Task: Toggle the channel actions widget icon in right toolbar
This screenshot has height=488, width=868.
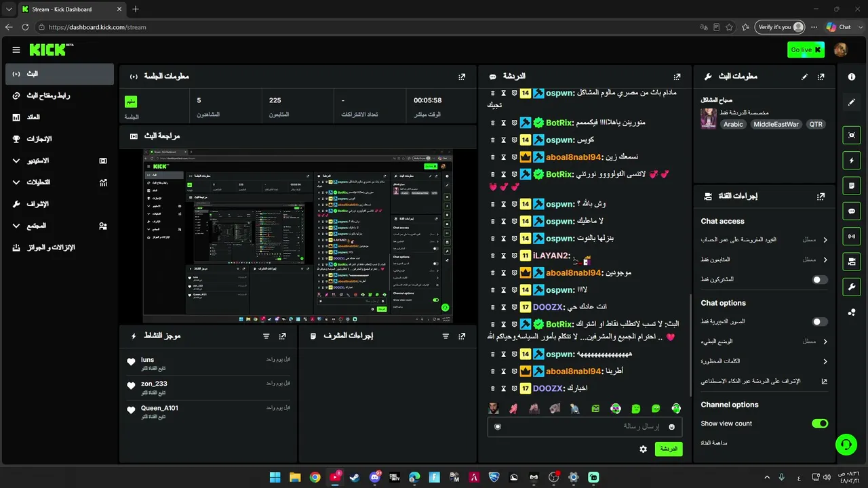Action: tap(852, 262)
